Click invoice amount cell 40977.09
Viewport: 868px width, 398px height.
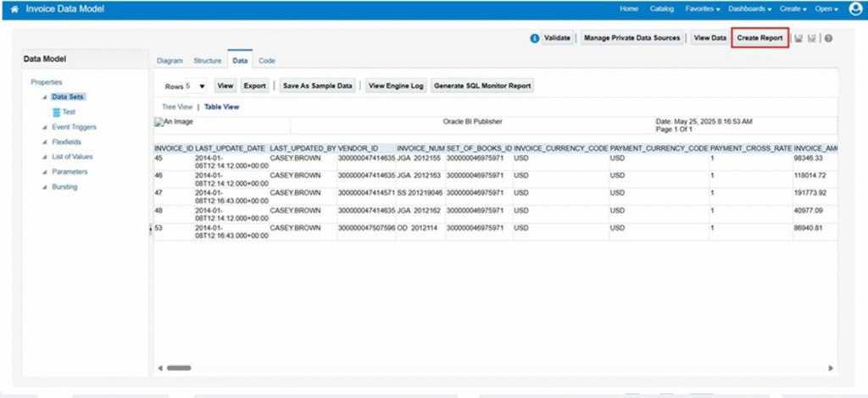815,214
